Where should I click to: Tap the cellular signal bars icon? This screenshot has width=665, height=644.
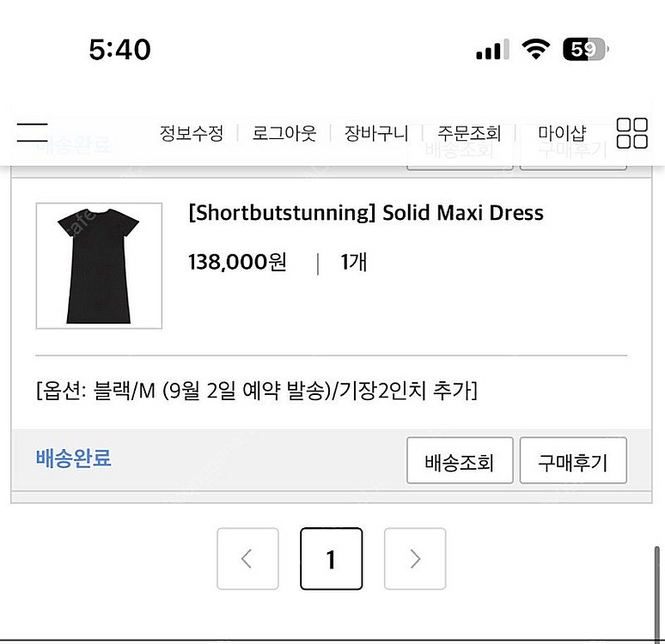[x=491, y=52]
